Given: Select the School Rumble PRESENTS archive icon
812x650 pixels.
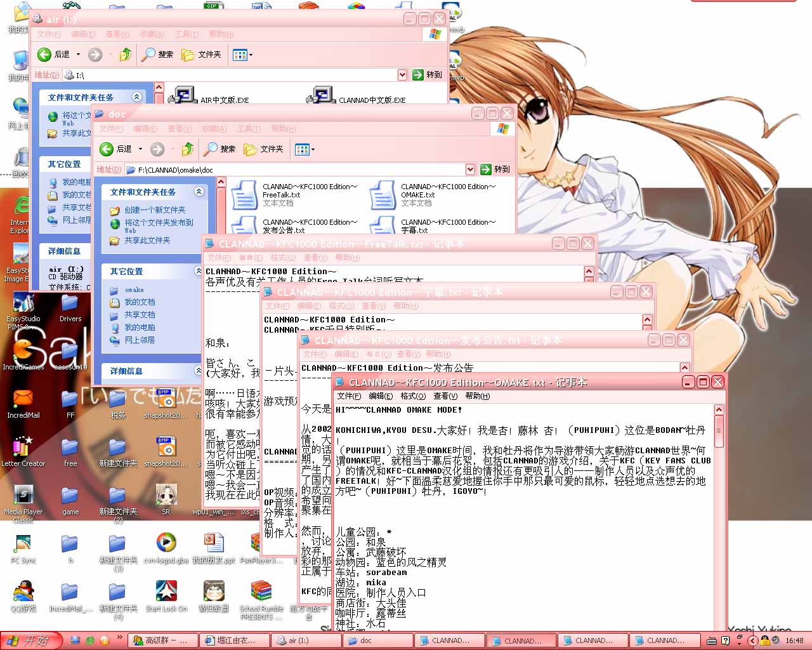Looking at the screenshot, I should pyautogui.click(x=261, y=600).
